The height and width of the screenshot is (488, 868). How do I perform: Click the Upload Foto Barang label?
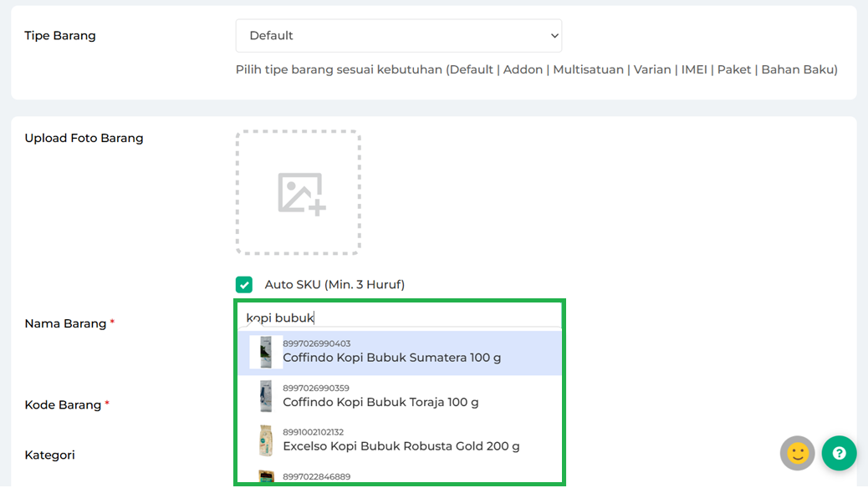(x=84, y=138)
